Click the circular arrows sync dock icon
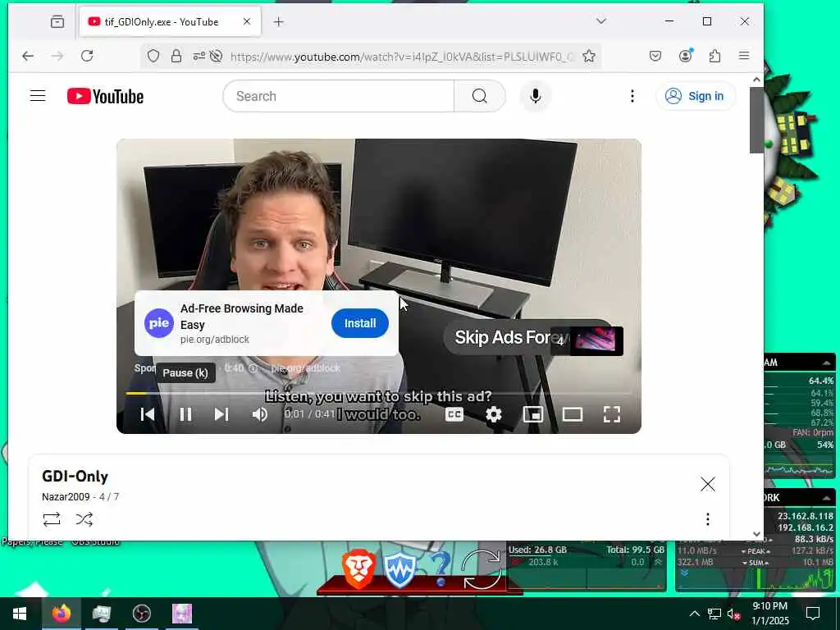840x630 pixels. point(481,569)
